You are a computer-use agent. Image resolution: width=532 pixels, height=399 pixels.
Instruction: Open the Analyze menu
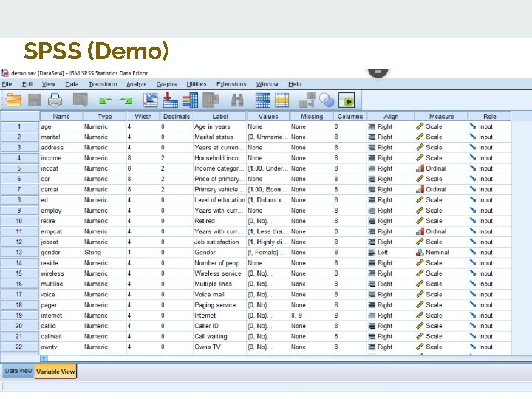pyautogui.click(x=137, y=84)
